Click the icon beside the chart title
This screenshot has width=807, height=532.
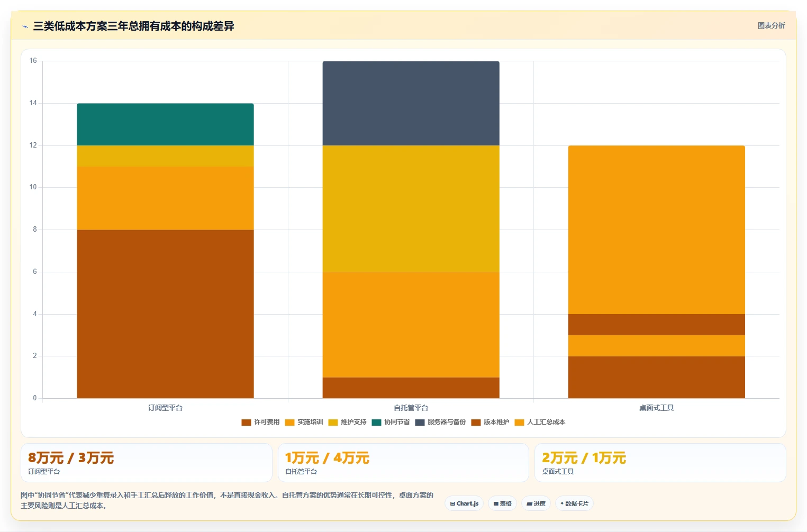25,26
